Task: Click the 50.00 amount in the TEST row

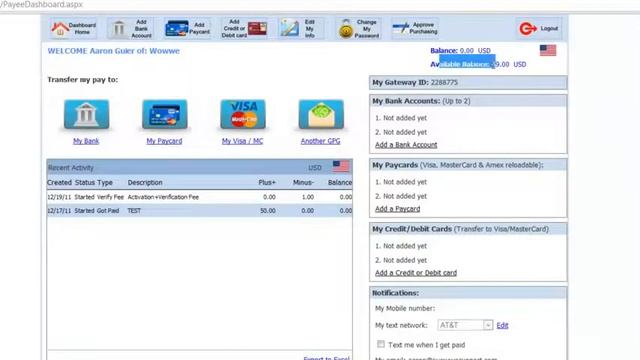Action: [x=268, y=211]
